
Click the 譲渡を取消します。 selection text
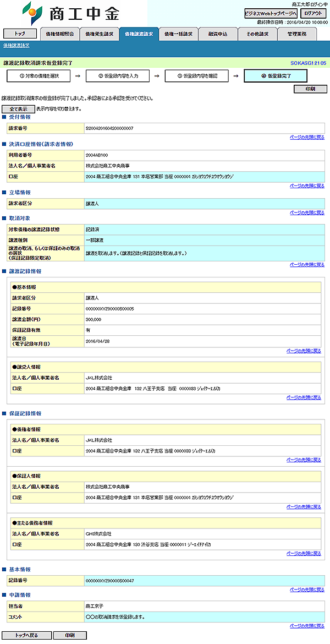pos(137,253)
